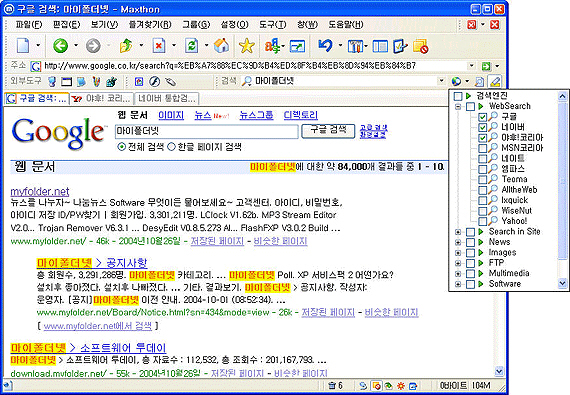Open the 도구(T) menu
Screen dimensions: 570x395
point(273,25)
